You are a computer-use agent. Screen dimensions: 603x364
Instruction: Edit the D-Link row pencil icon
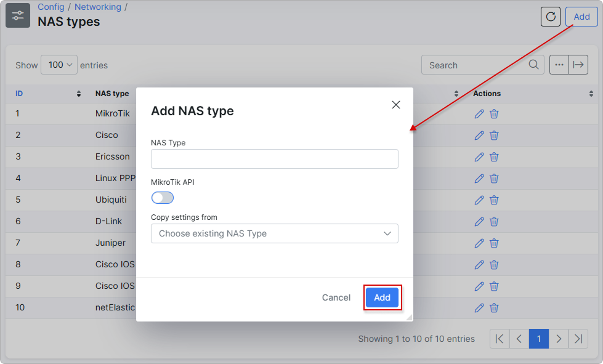tap(479, 221)
